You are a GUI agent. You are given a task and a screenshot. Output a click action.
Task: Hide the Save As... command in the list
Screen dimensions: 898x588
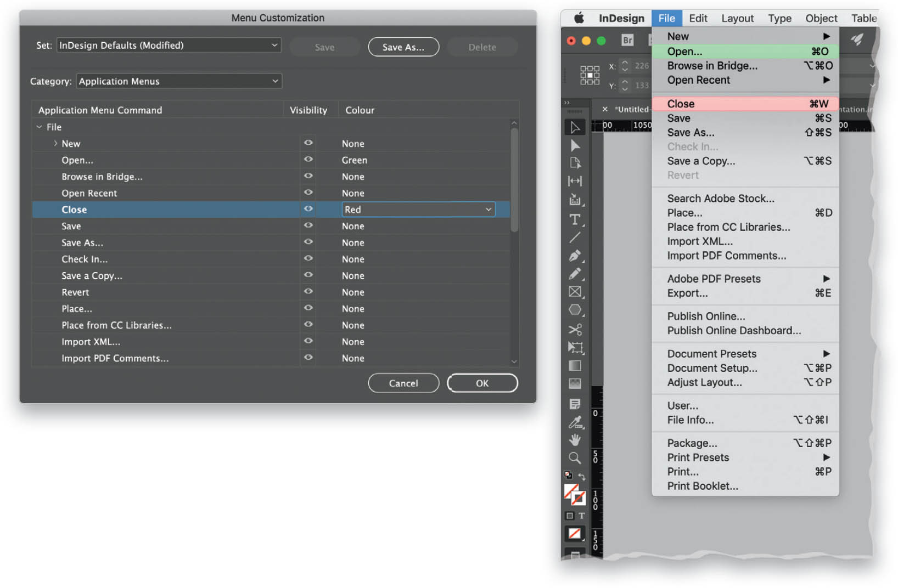tap(308, 241)
